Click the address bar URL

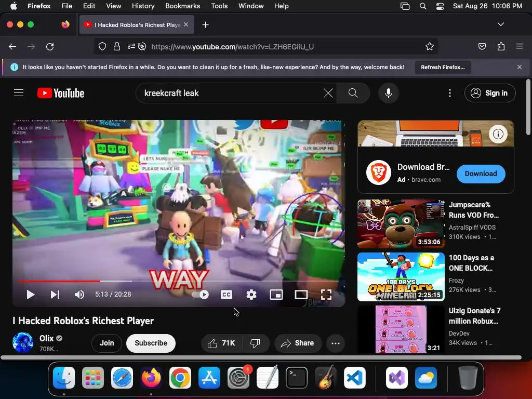(x=232, y=47)
